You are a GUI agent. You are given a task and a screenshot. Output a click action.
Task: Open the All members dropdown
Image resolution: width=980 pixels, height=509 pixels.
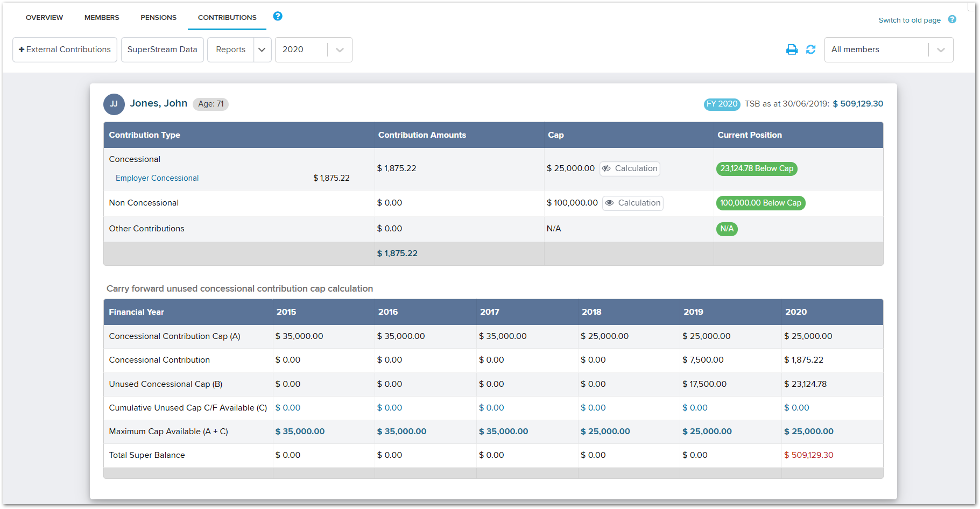(941, 50)
